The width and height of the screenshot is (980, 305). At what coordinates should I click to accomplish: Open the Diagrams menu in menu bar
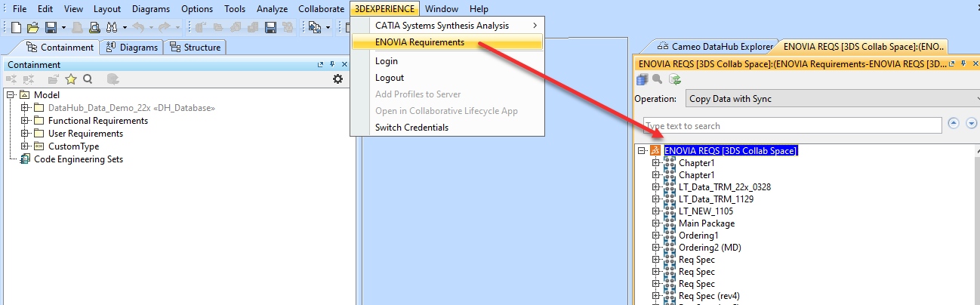pyautogui.click(x=150, y=8)
